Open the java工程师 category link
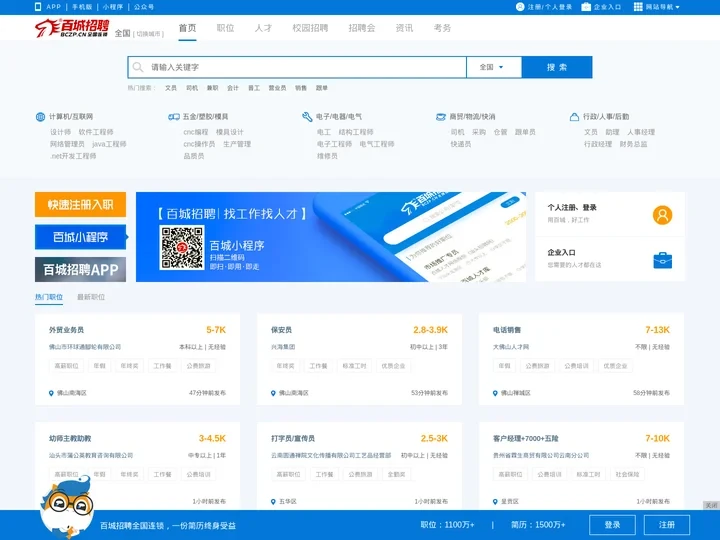 click(109, 144)
